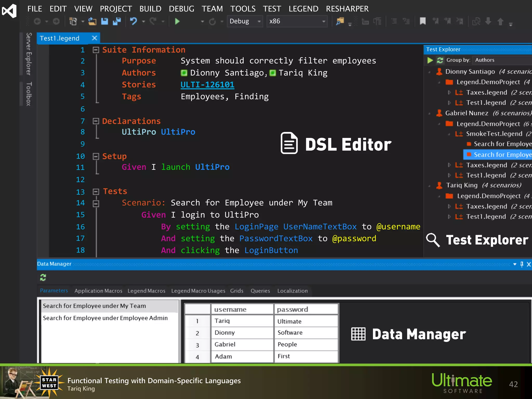532x399 pixels.
Task: Open the LEGEND menu
Action: click(x=303, y=9)
